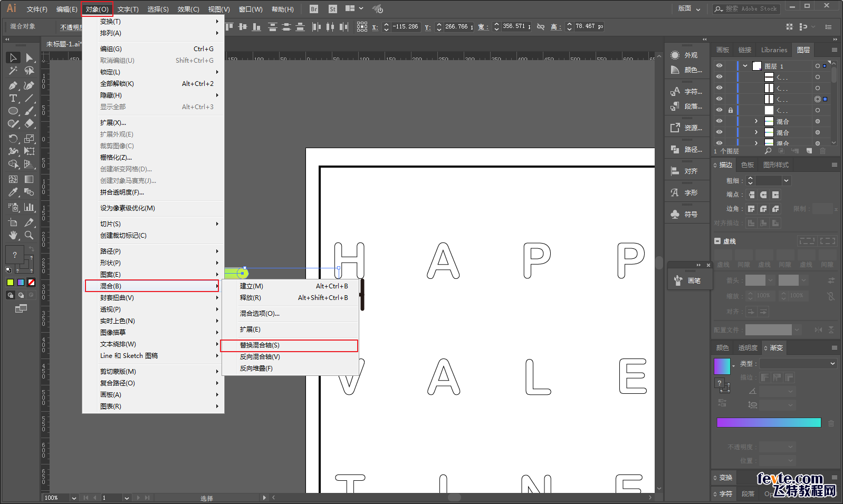This screenshot has height=504, width=843.
Task: Enable the 虚线 dashed line checkbox
Action: [717, 241]
